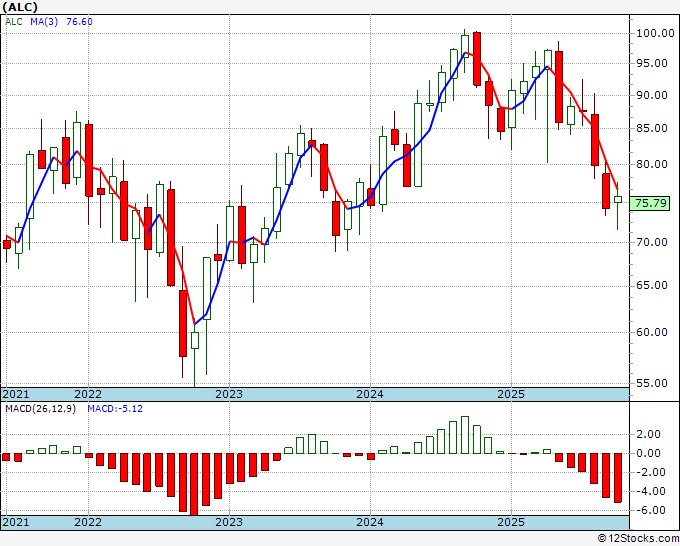Click the 76.60 moving average value
Viewport: 680px width, 546px height.
[x=79, y=22]
